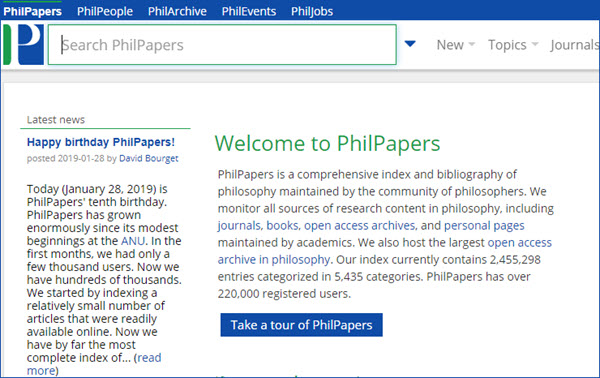The image size is (600, 378).
Task: Switch to the PhilPeople site tab
Action: [105, 11]
